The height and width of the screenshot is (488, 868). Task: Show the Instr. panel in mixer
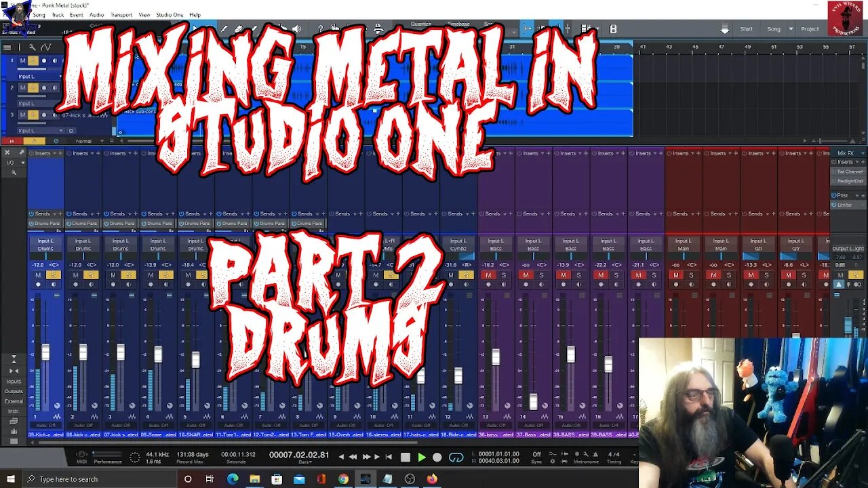[x=14, y=411]
